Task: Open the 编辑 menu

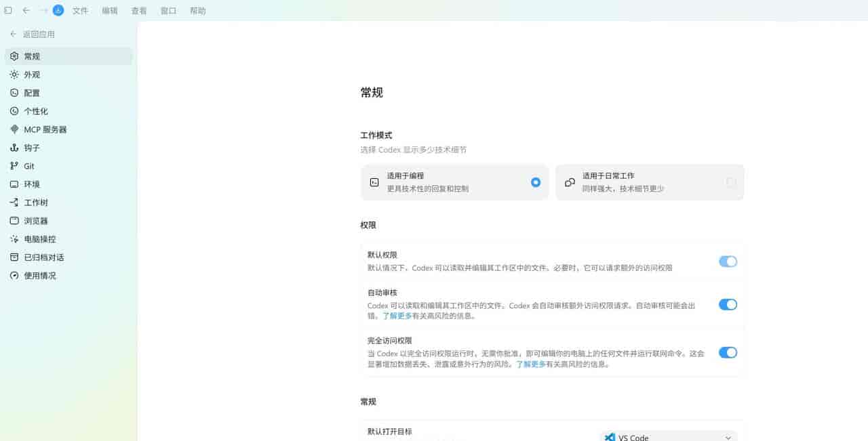Action: 109,11
